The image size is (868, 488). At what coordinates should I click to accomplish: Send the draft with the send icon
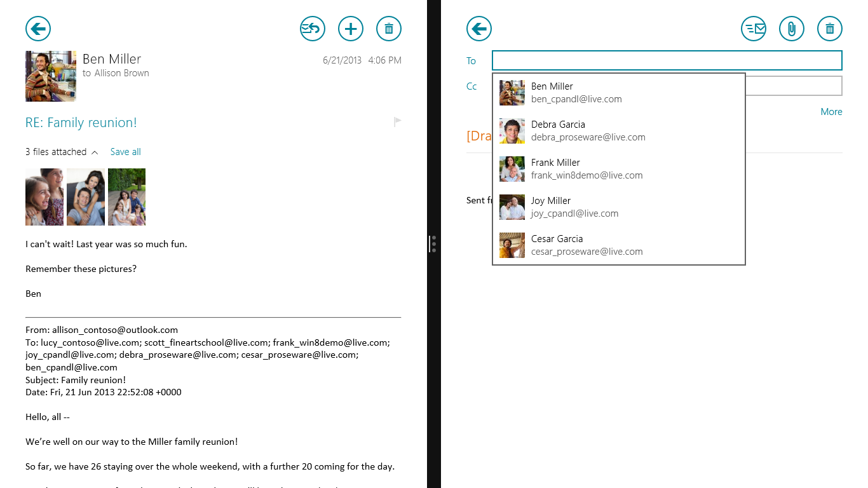pos(754,29)
